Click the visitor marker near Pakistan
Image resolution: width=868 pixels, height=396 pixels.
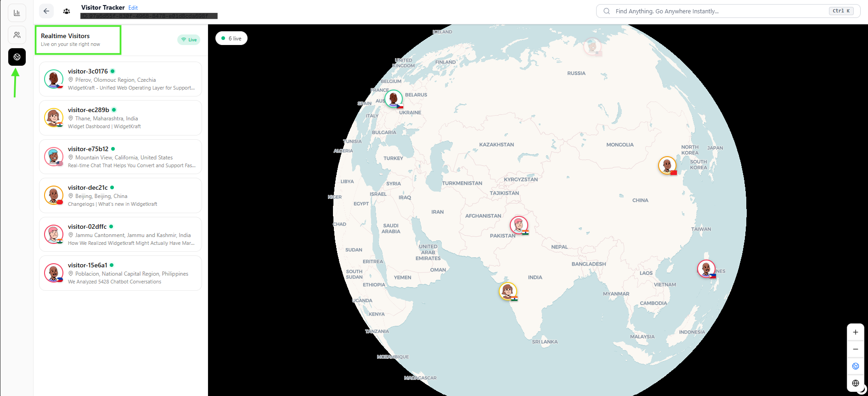coord(519,225)
